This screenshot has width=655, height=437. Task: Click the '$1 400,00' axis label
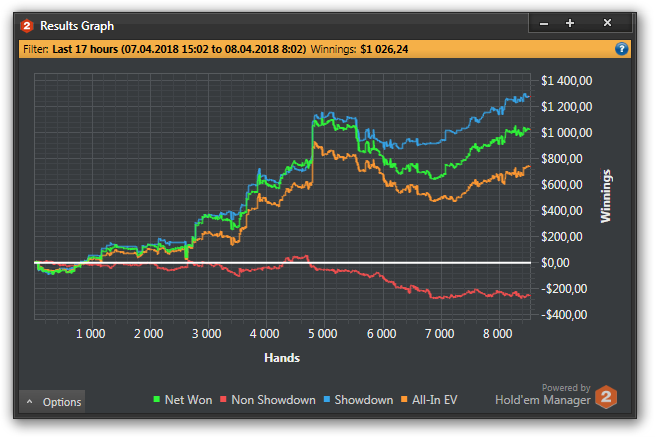coord(566,81)
